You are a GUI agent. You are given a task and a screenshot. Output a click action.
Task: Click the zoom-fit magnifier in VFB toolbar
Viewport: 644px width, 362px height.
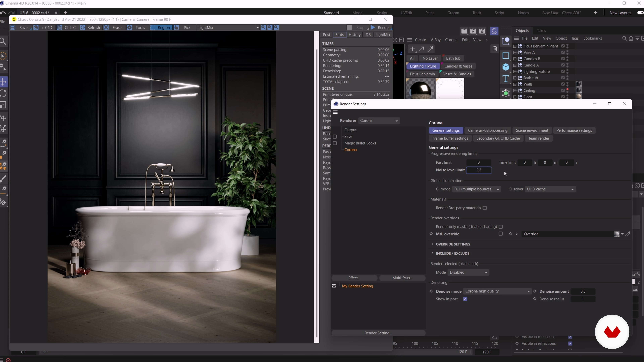276,27
